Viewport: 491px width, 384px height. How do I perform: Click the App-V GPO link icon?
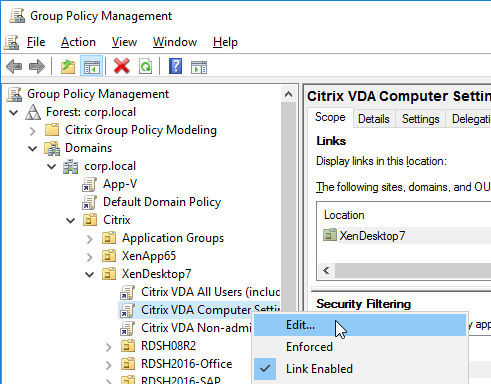tap(89, 184)
